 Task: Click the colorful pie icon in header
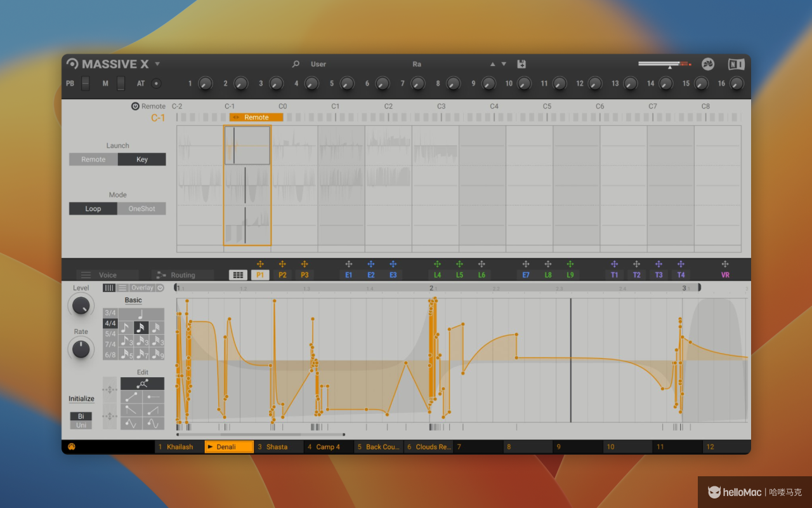(x=708, y=64)
